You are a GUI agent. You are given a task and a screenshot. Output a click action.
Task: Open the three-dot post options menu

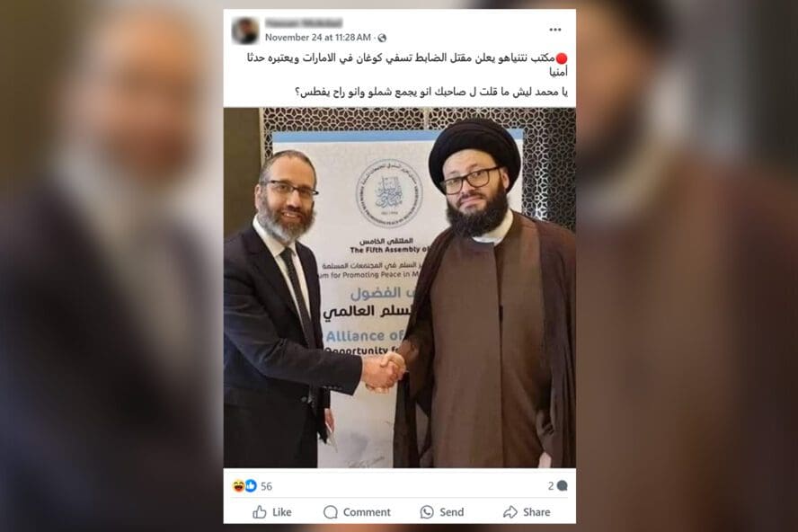click(554, 30)
